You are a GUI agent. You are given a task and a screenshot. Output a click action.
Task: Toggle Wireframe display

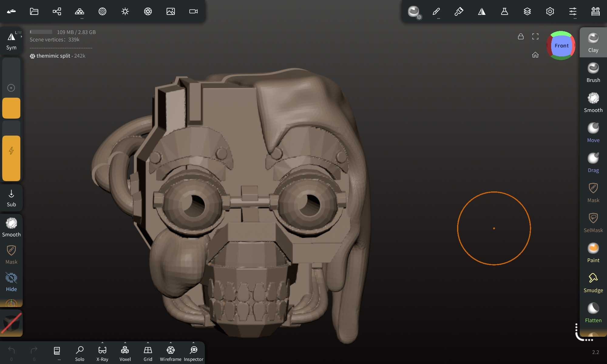pos(171,353)
